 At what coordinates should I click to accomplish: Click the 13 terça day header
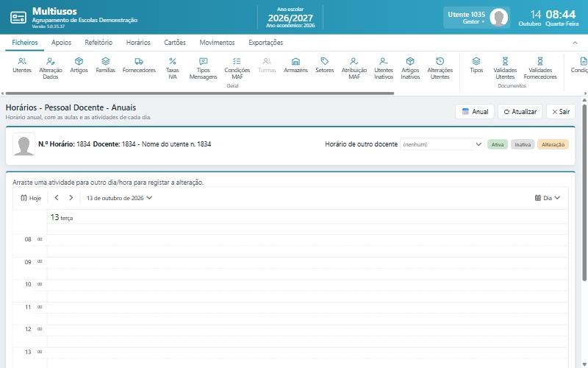tap(62, 217)
